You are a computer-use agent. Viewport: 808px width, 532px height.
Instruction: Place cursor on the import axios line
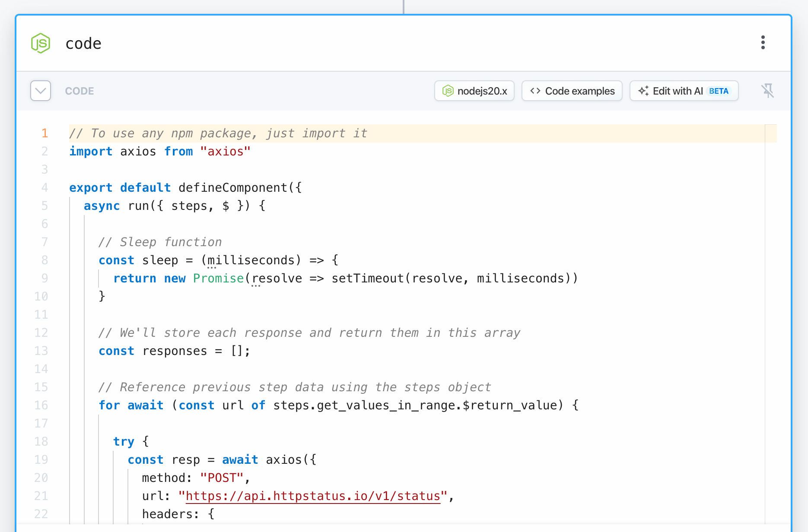[160, 151]
